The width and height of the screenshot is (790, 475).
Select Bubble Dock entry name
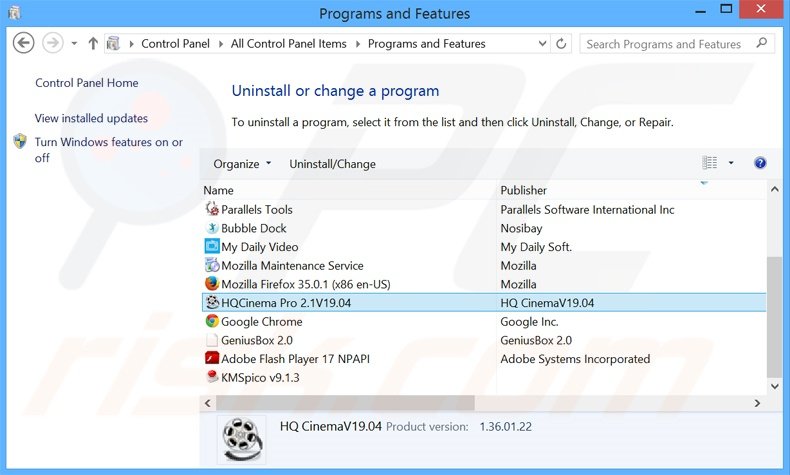(x=253, y=228)
